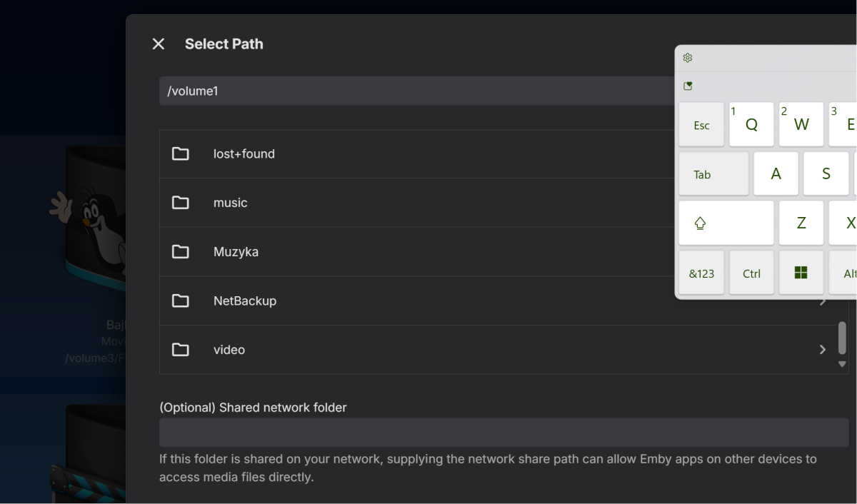
Task: Open the touch keyboard settings gear
Action: tap(687, 58)
